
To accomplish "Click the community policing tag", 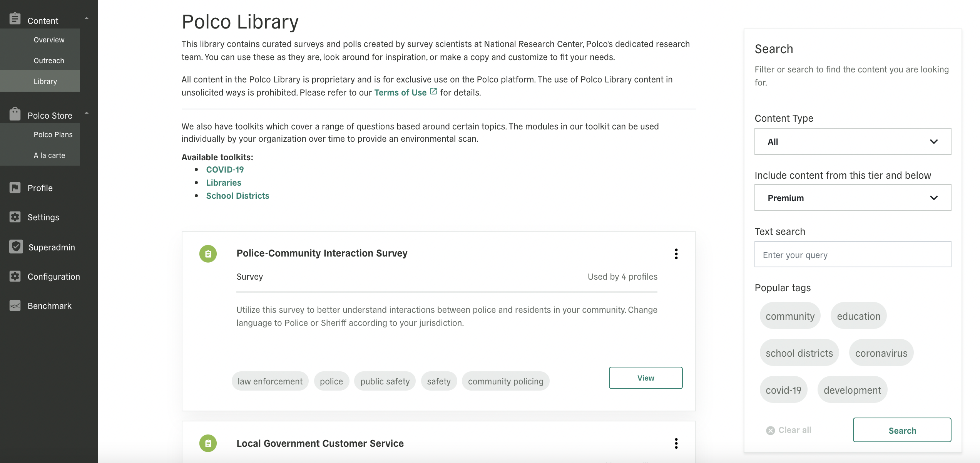I will (505, 381).
